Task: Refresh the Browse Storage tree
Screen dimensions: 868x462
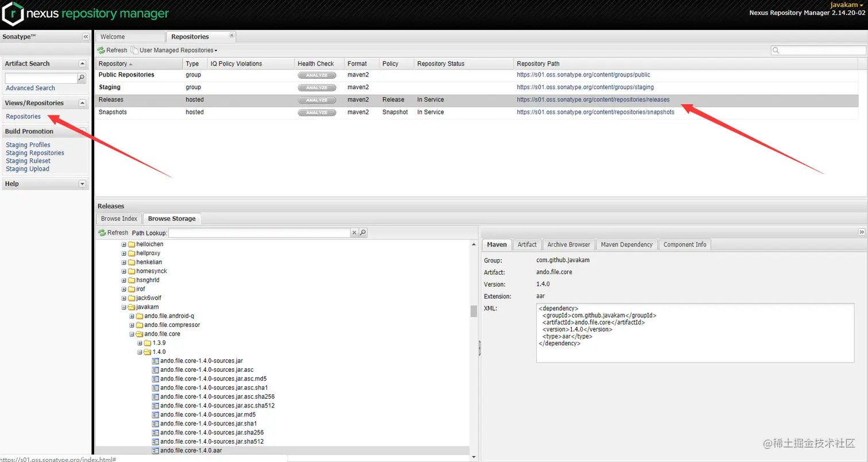Action: pyautogui.click(x=113, y=233)
